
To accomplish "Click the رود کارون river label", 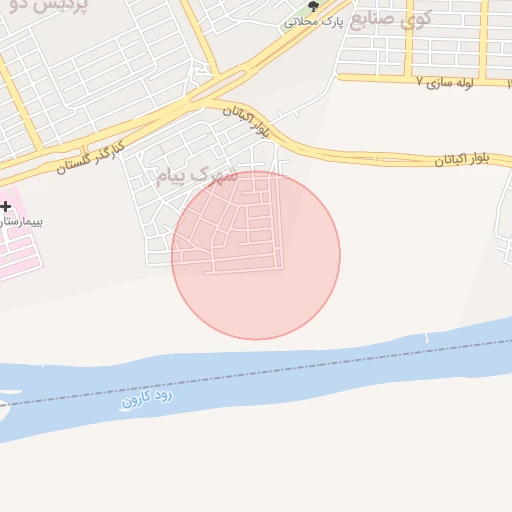I will point(147,398).
